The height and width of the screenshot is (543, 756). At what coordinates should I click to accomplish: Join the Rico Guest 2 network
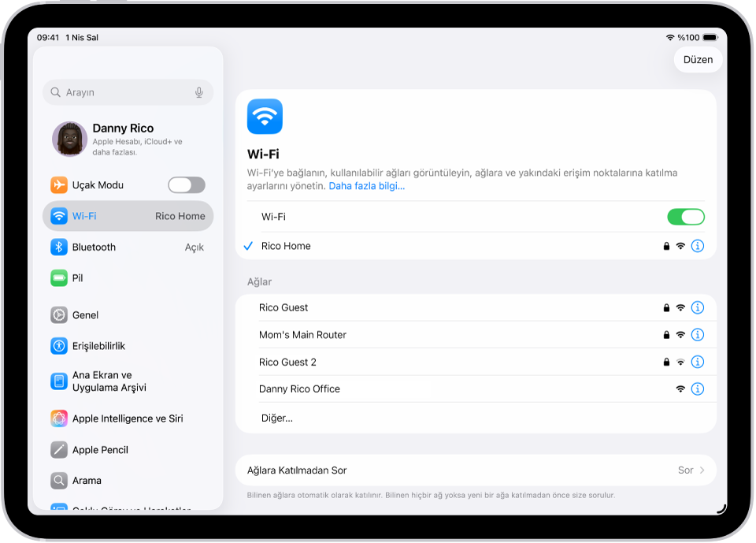coord(476,362)
